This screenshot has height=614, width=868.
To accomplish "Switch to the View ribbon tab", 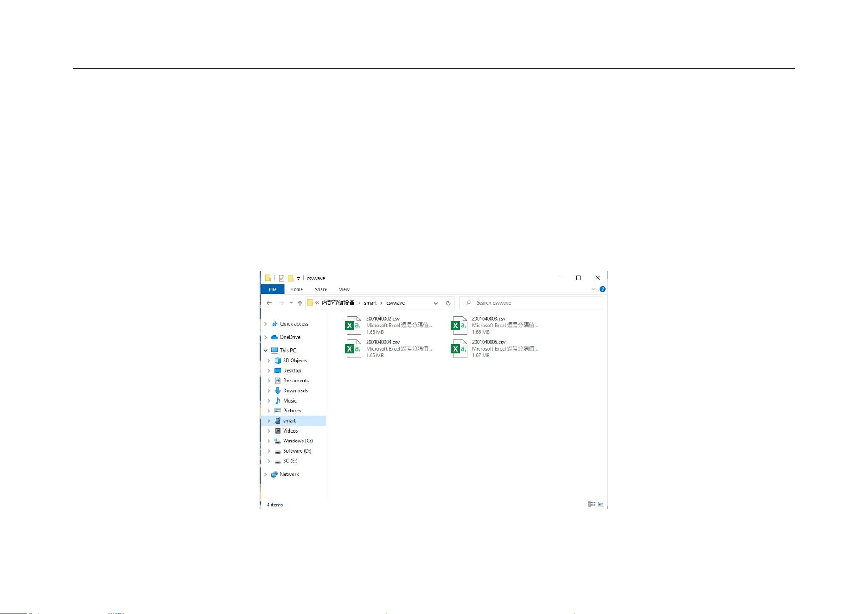I will [345, 289].
